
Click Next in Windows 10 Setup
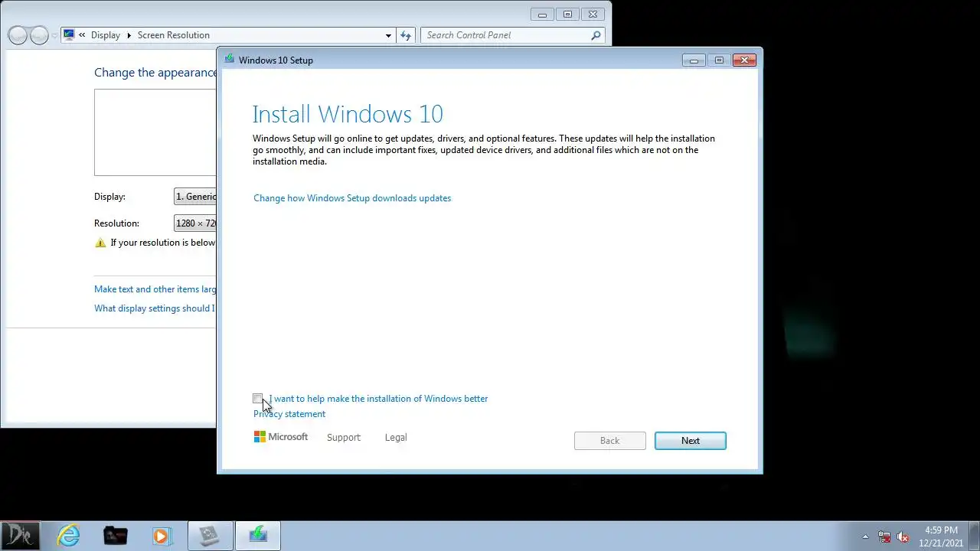click(x=690, y=441)
